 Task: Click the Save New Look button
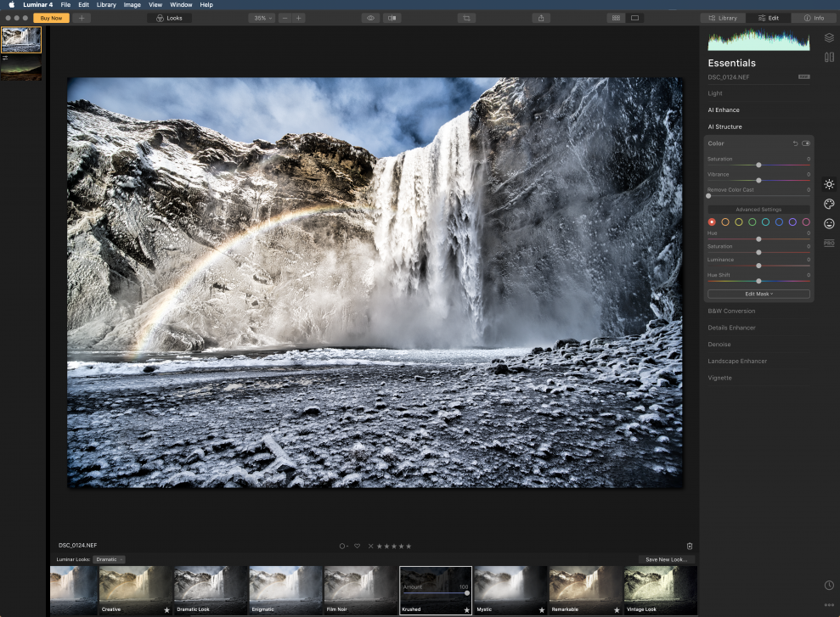pos(667,559)
